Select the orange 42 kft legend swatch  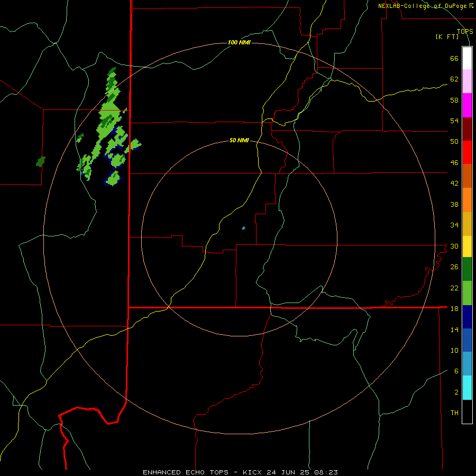pos(467,200)
